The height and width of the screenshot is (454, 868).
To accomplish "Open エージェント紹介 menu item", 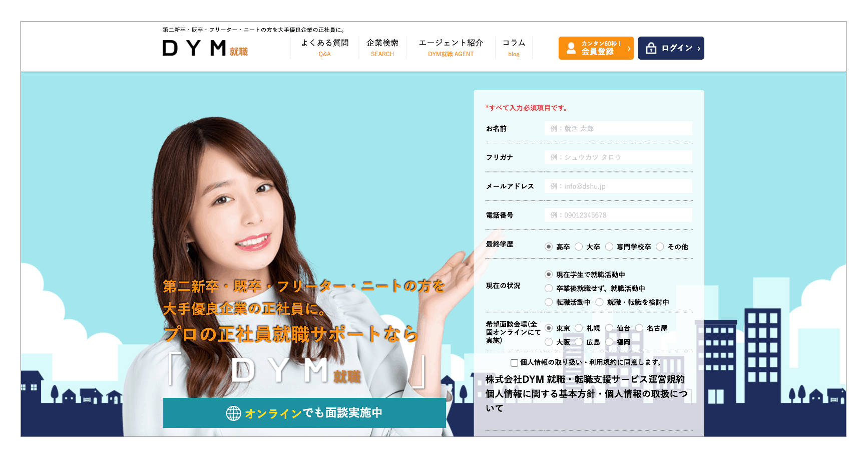I will [451, 48].
